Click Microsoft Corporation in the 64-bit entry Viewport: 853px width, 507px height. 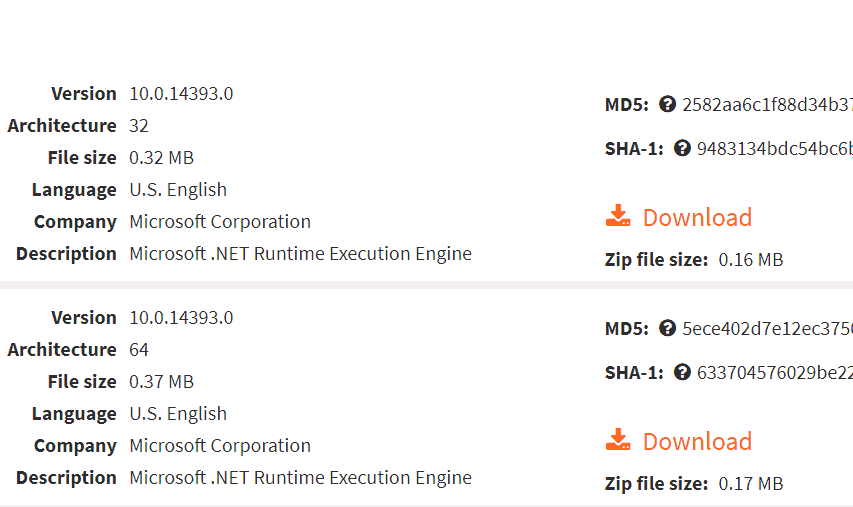pos(220,446)
